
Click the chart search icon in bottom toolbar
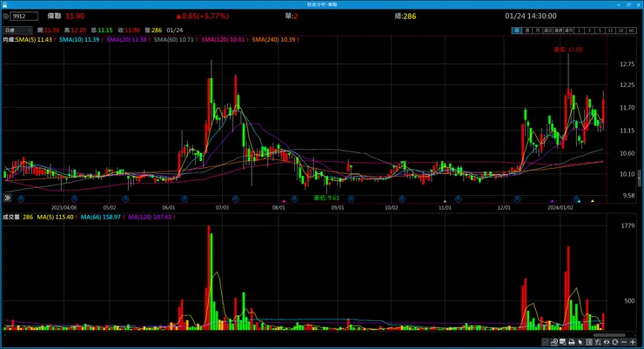click(554, 342)
